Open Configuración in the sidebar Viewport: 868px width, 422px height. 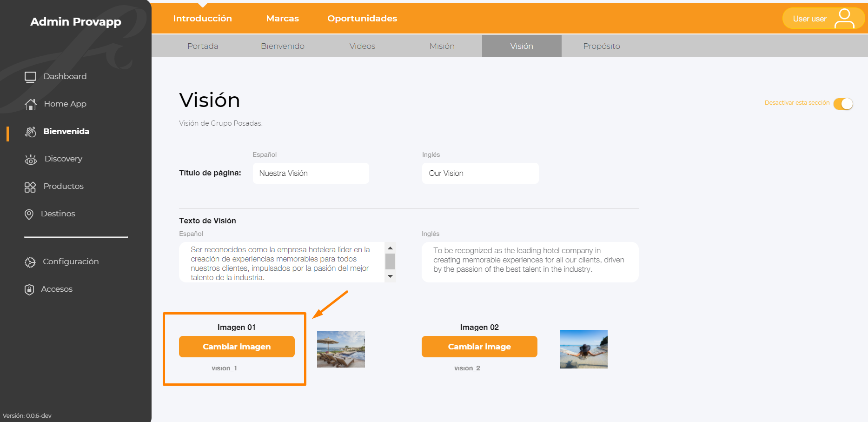point(71,261)
